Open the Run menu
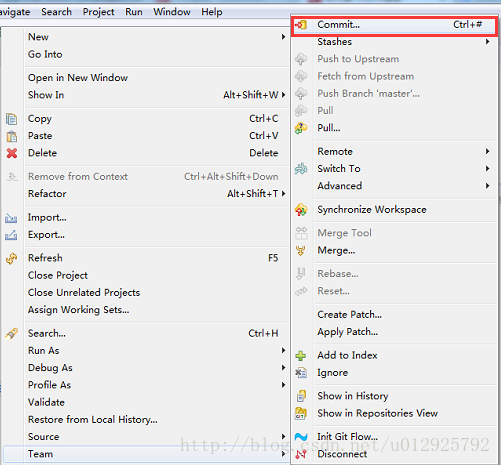Image resolution: width=501 pixels, height=465 pixels. [x=134, y=12]
